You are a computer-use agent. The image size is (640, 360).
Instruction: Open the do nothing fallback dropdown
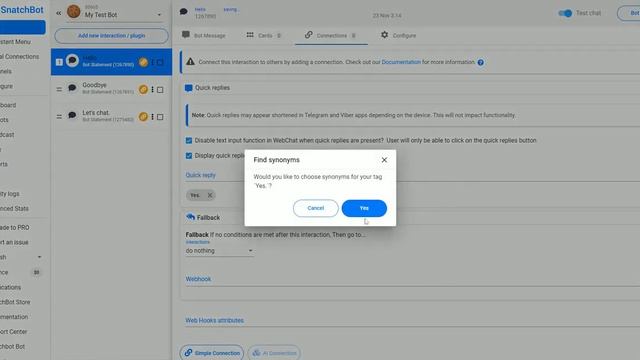coord(220,251)
